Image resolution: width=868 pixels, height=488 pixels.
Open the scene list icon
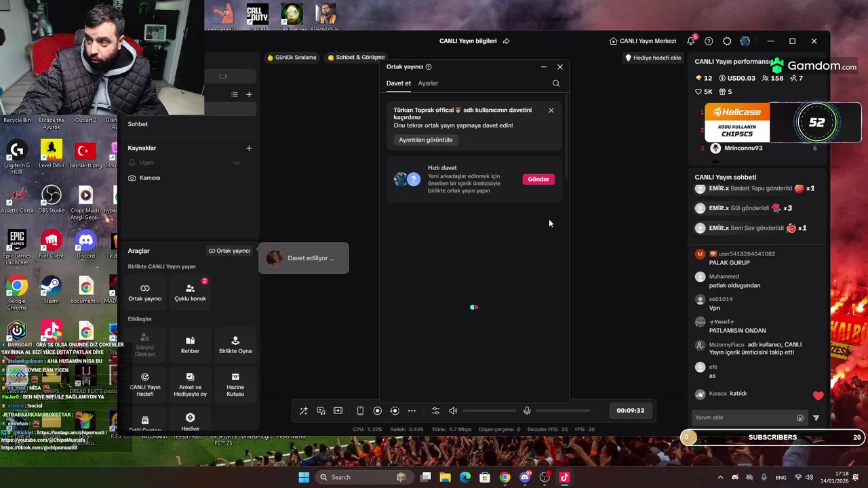pyautogui.click(x=235, y=94)
